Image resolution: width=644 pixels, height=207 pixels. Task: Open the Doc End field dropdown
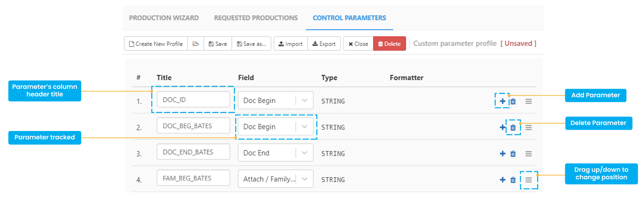(275, 152)
